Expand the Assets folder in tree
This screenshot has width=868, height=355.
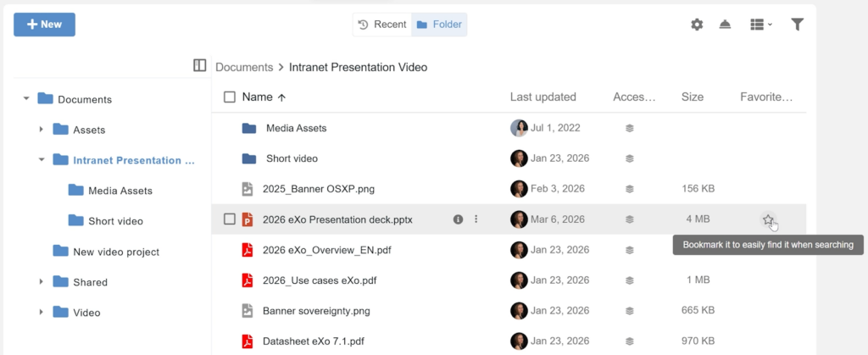[42, 130]
